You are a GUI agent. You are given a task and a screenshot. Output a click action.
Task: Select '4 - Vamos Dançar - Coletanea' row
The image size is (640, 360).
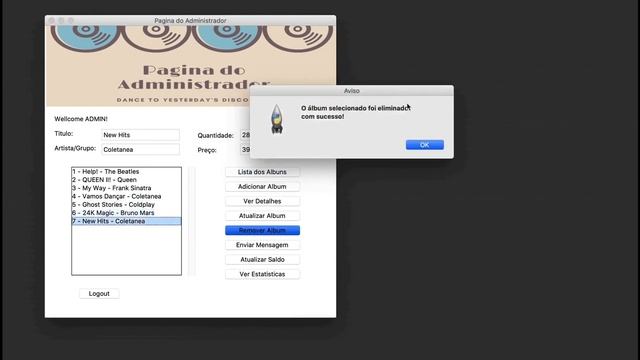tap(127, 196)
